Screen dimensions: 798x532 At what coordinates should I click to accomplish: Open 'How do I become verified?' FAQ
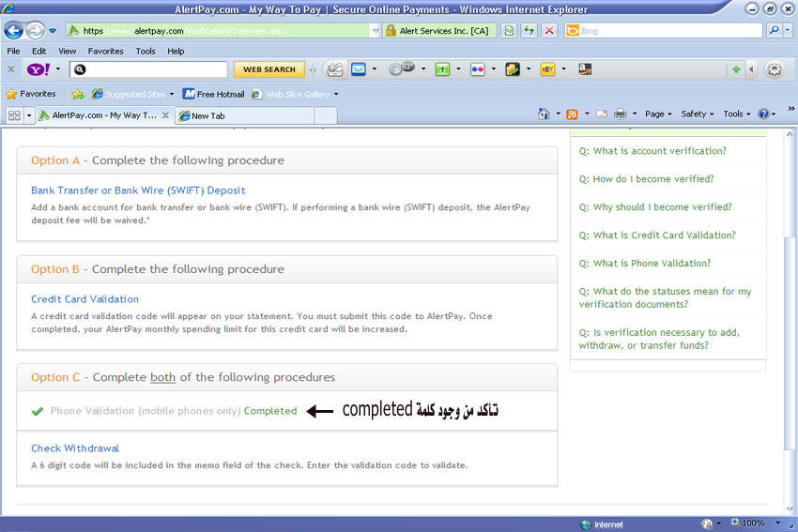646,178
